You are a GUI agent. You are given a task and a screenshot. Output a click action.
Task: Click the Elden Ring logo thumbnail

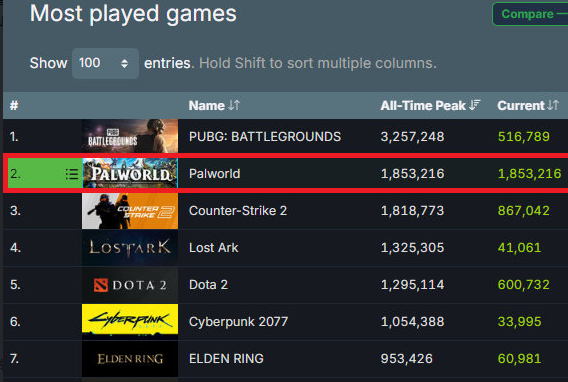coord(130,359)
